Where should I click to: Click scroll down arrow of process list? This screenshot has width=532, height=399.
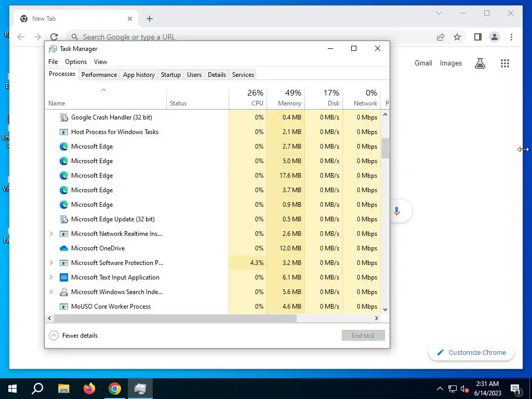[385, 310]
